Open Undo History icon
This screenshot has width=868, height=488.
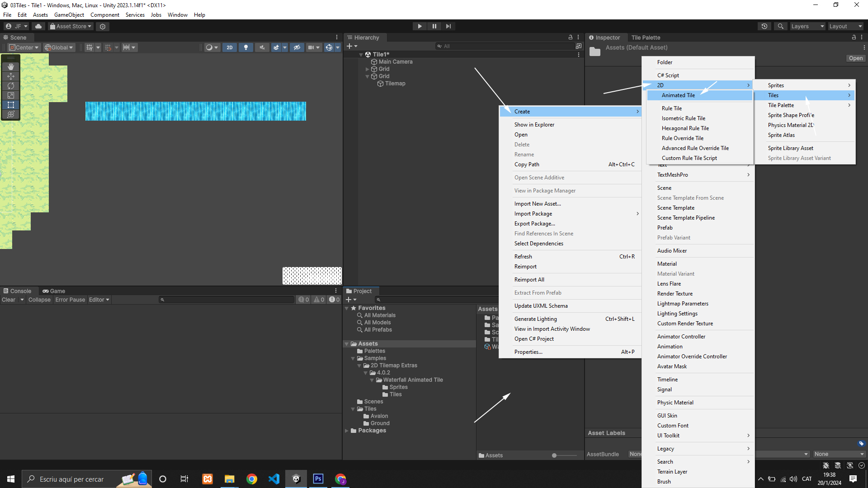click(764, 26)
